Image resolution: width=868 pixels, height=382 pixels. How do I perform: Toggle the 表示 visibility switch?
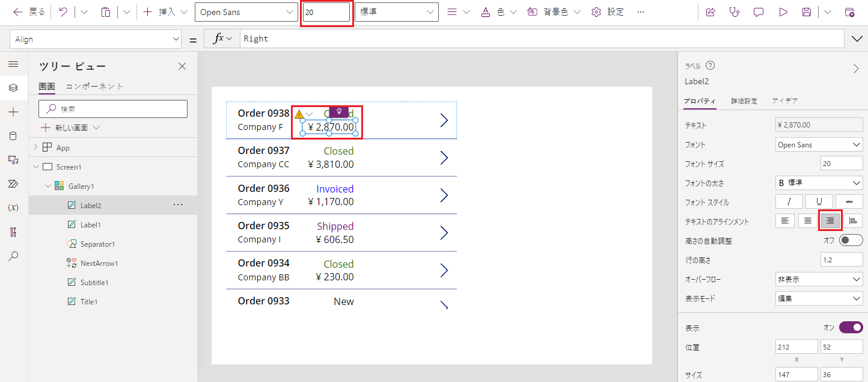[x=851, y=327]
